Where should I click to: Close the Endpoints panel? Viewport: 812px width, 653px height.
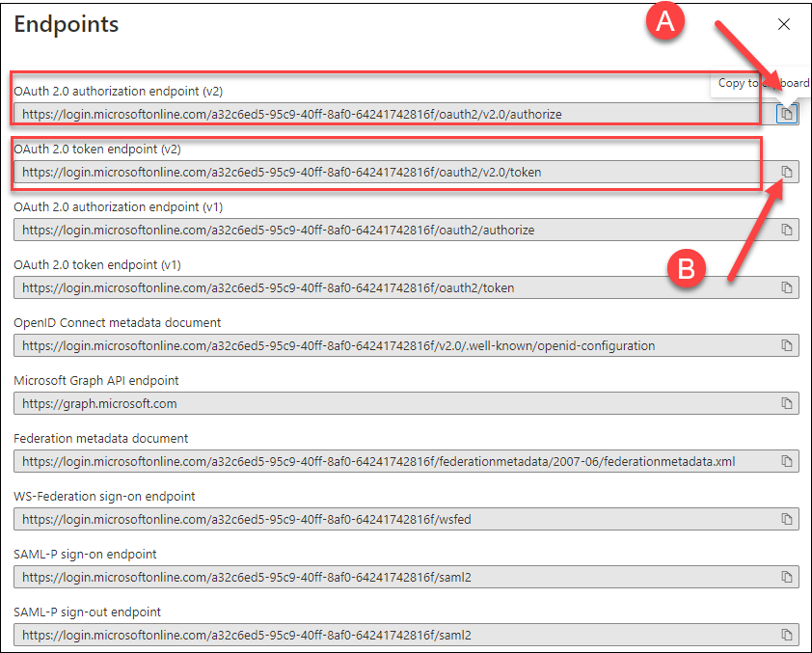[784, 24]
